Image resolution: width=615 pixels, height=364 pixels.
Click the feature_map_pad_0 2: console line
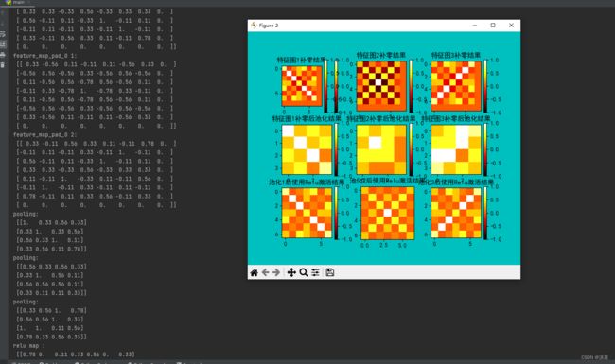pos(44,135)
